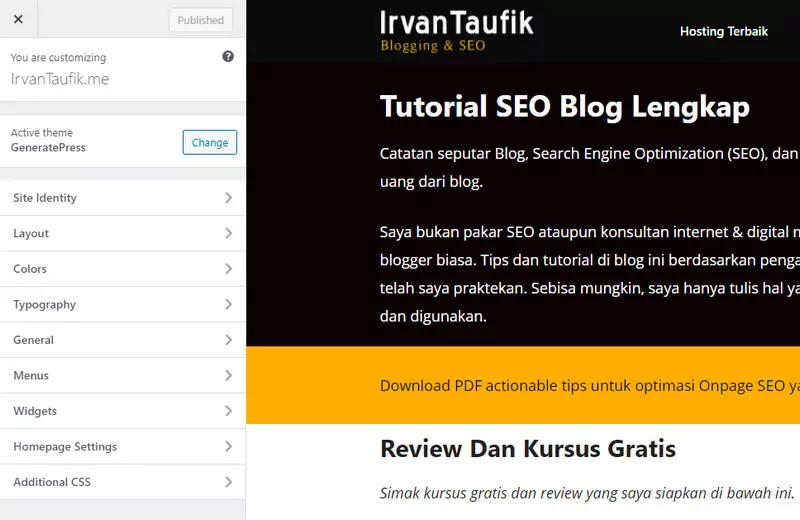The height and width of the screenshot is (520, 800).
Task: Click the 'You are customizing' label
Action: tap(59, 58)
